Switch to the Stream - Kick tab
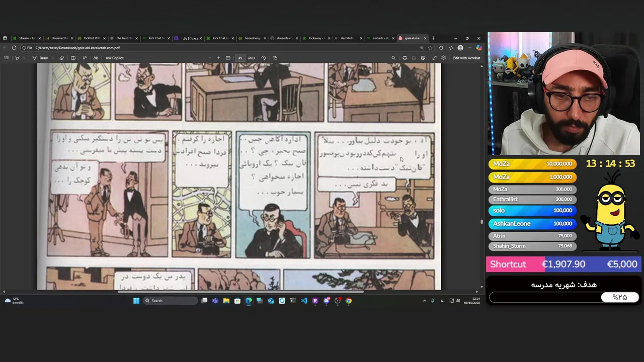Screen dimensions: 644x362 click(28, 38)
